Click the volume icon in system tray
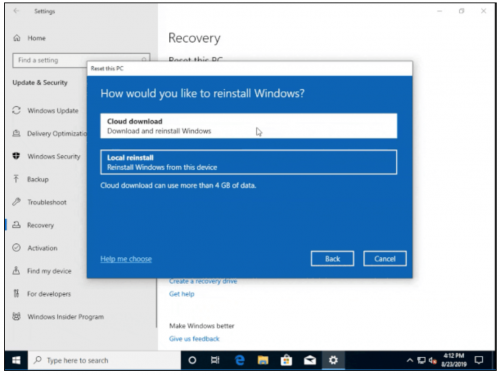Viewport: 500px width, 375px height. pyautogui.click(x=433, y=360)
